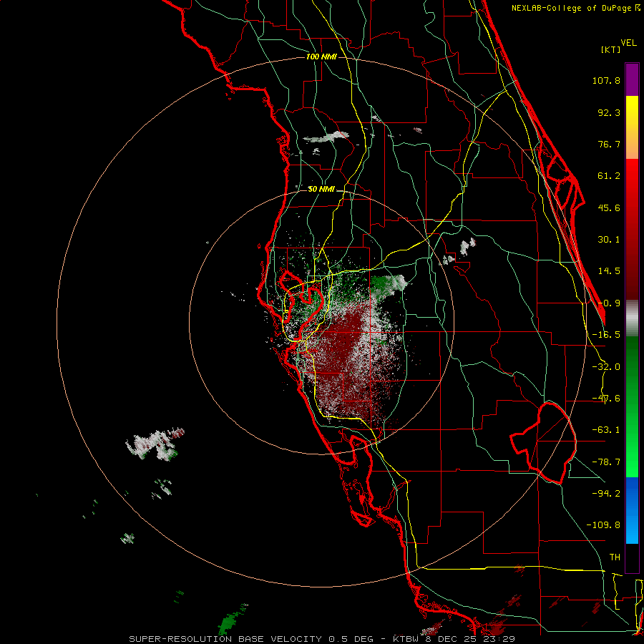Select the -0.9 scale value

pyautogui.click(x=609, y=303)
